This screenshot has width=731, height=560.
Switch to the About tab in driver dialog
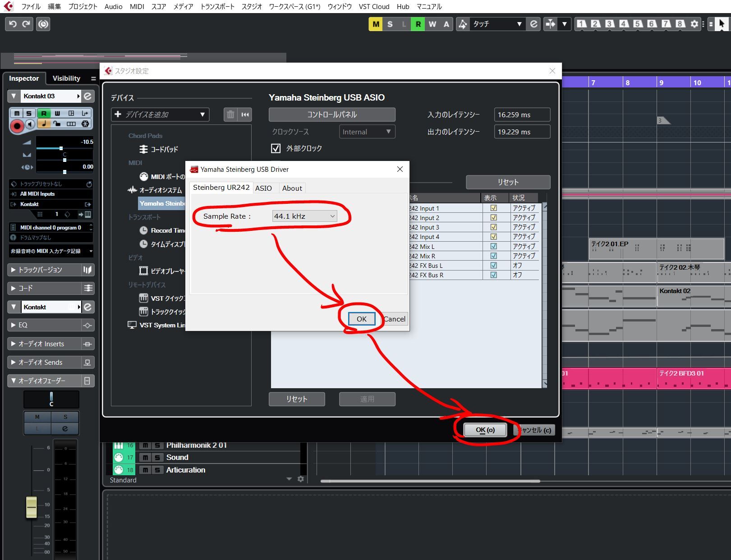tap(292, 188)
